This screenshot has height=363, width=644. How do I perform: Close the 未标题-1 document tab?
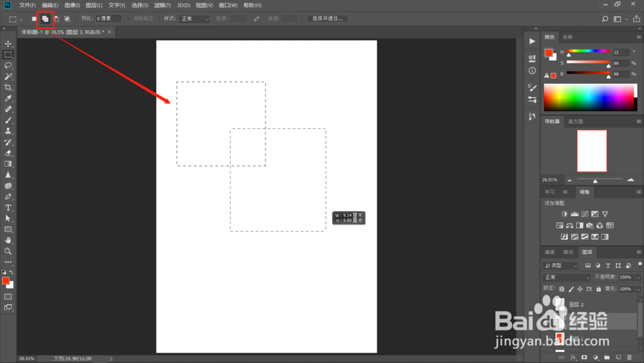(109, 32)
